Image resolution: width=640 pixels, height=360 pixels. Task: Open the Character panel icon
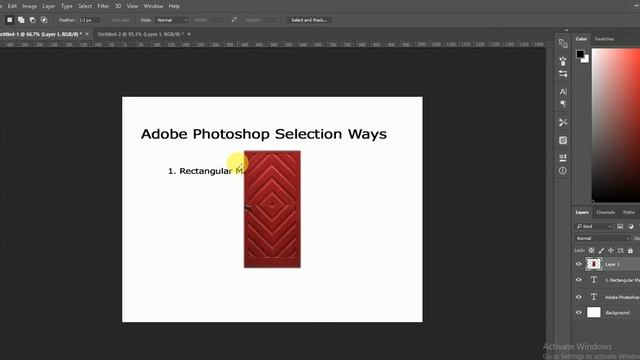(x=563, y=91)
